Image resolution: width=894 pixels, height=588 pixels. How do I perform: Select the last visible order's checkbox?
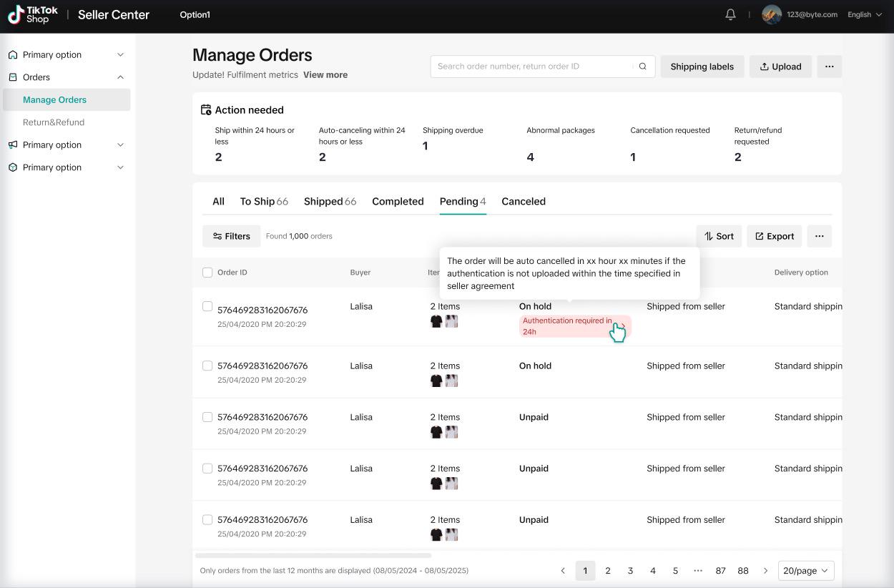pos(207,520)
